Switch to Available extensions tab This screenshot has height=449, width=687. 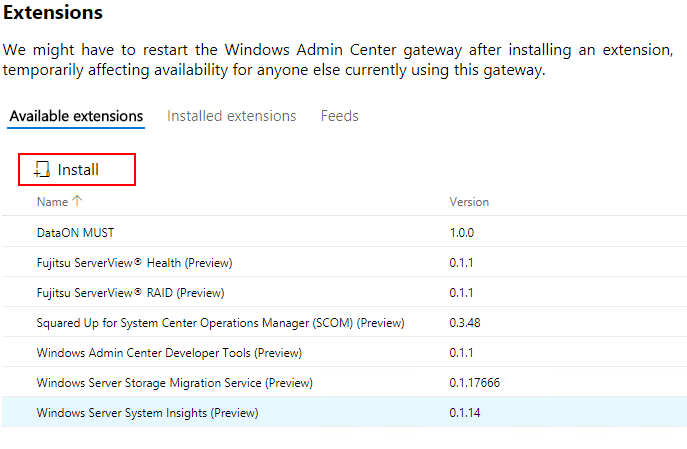coord(76,116)
